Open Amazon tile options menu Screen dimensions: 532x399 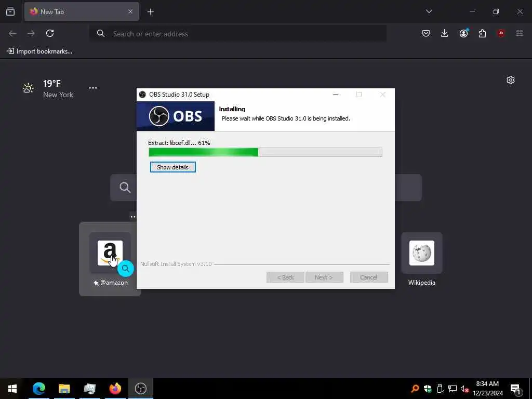click(x=133, y=217)
